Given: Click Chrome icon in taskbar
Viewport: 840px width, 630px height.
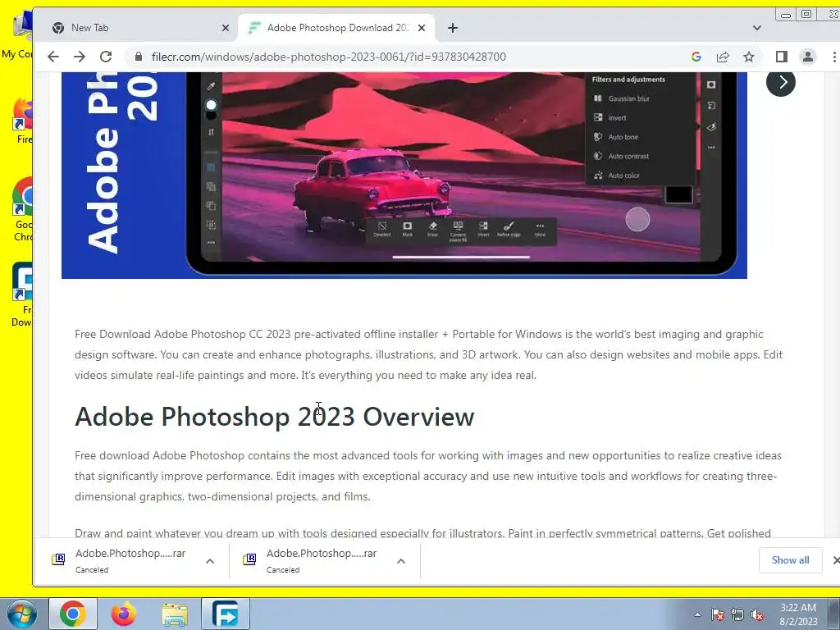Looking at the screenshot, I should [73, 614].
